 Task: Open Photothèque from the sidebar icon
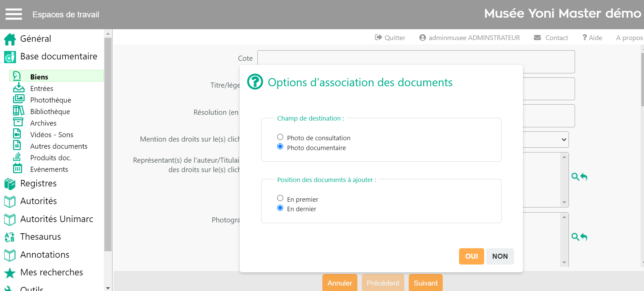[x=18, y=99]
